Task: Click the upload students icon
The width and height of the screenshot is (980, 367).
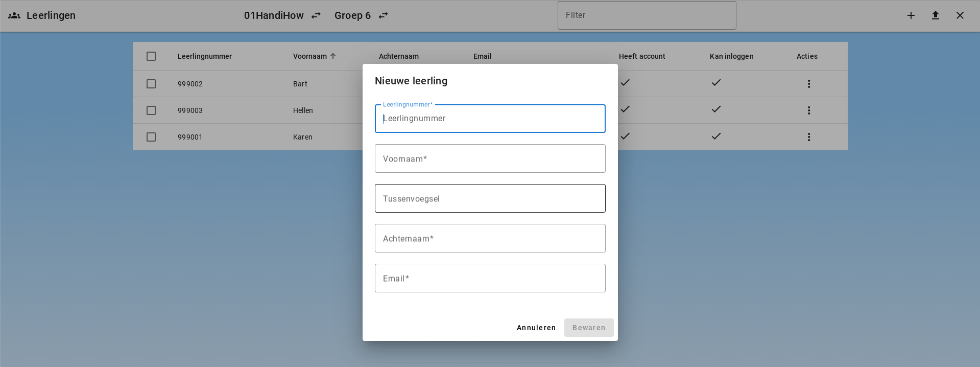Action: 936,15
